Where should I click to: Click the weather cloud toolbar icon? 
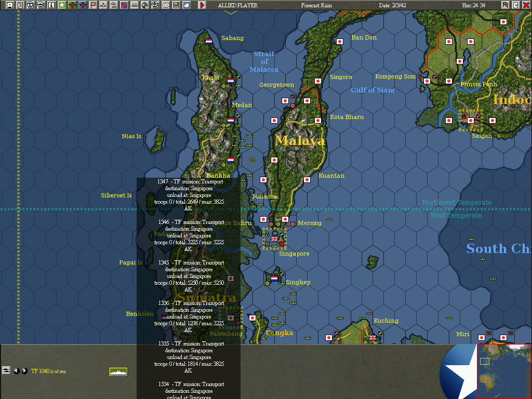coord(187,5)
